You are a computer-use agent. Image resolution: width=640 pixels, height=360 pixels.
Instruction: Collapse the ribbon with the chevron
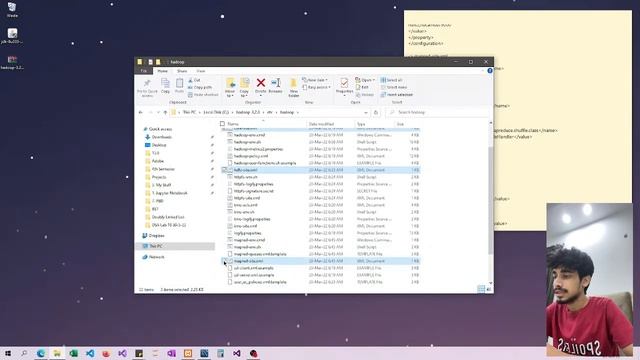point(482,71)
